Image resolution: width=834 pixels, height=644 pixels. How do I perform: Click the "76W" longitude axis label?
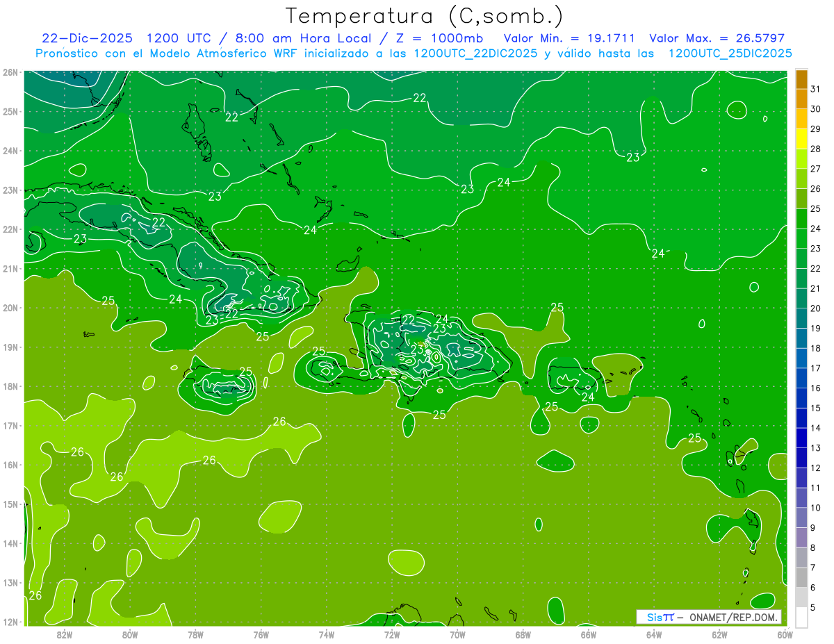[261, 634]
